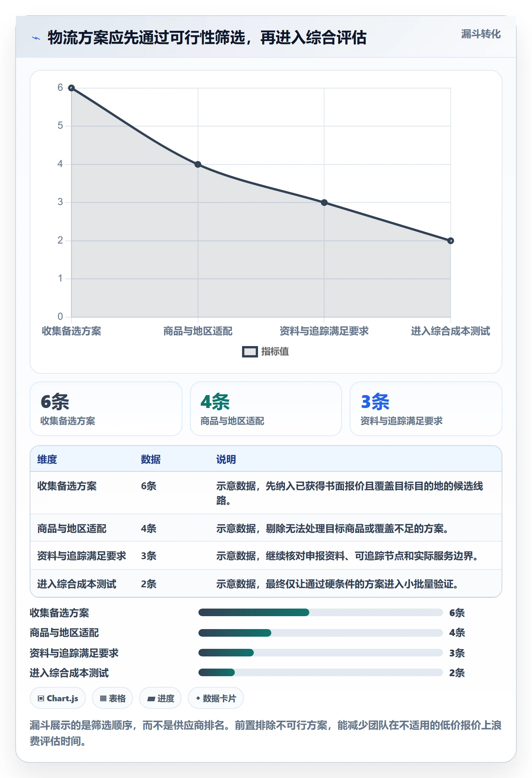Click the chart data point at value 3
This screenshot has height=778, width=532.
tap(324, 202)
